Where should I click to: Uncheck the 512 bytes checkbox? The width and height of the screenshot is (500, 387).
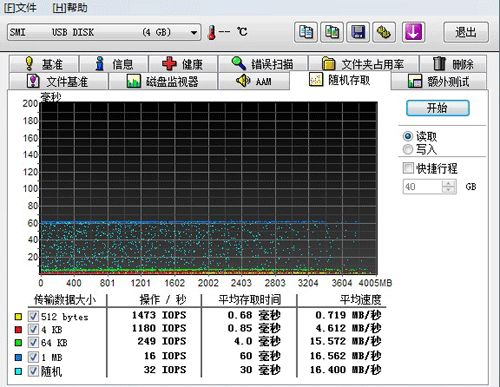tap(33, 316)
